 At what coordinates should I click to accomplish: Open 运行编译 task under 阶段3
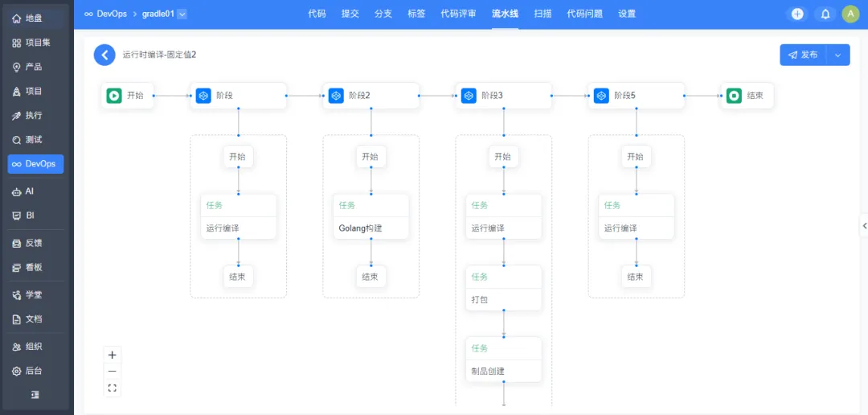tap(503, 216)
